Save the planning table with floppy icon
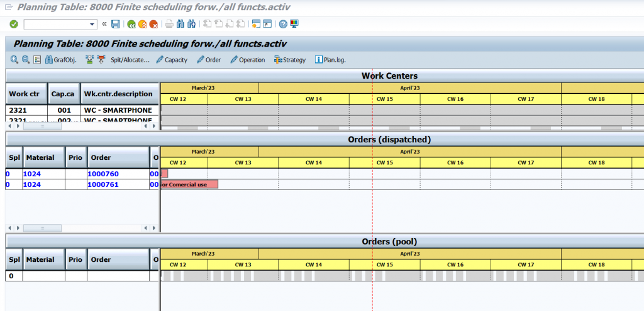 (116, 25)
